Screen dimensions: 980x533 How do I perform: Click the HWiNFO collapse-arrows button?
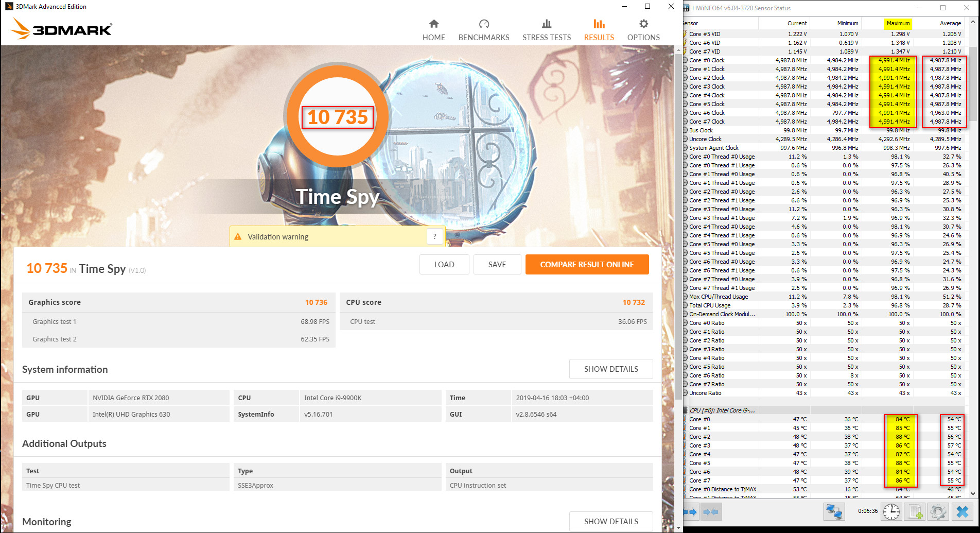tap(710, 512)
